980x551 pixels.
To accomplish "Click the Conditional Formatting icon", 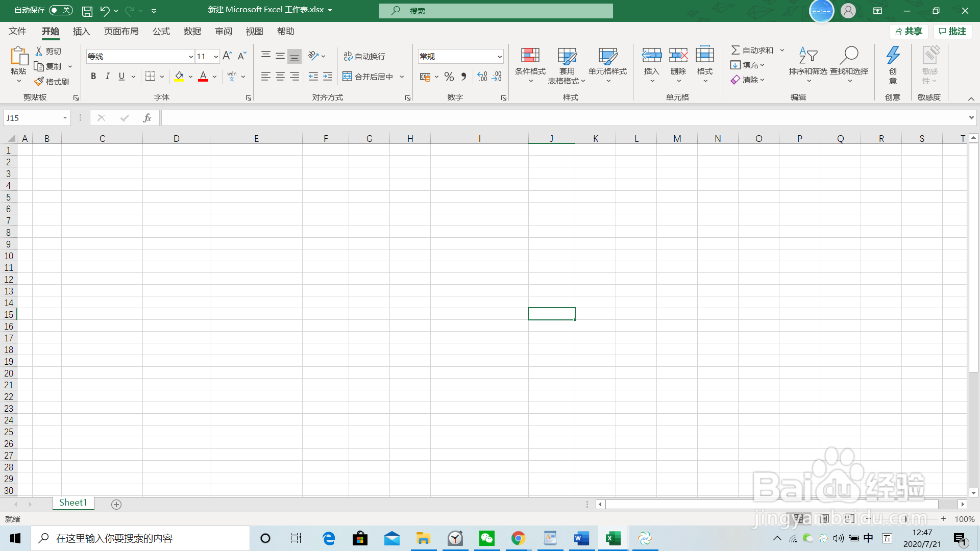I will pyautogui.click(x=530, y=55).
